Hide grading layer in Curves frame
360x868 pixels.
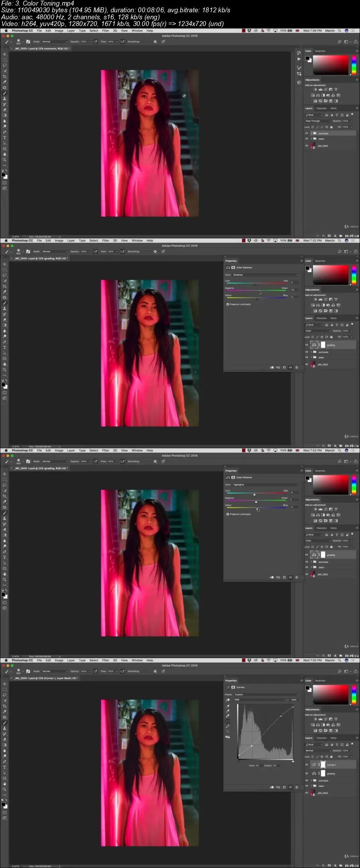coord(307,773)
